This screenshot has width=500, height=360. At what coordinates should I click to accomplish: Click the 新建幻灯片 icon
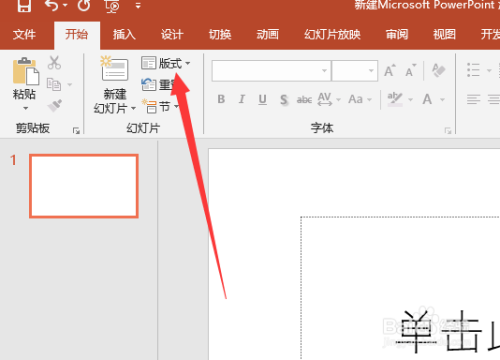click(114, 69)
